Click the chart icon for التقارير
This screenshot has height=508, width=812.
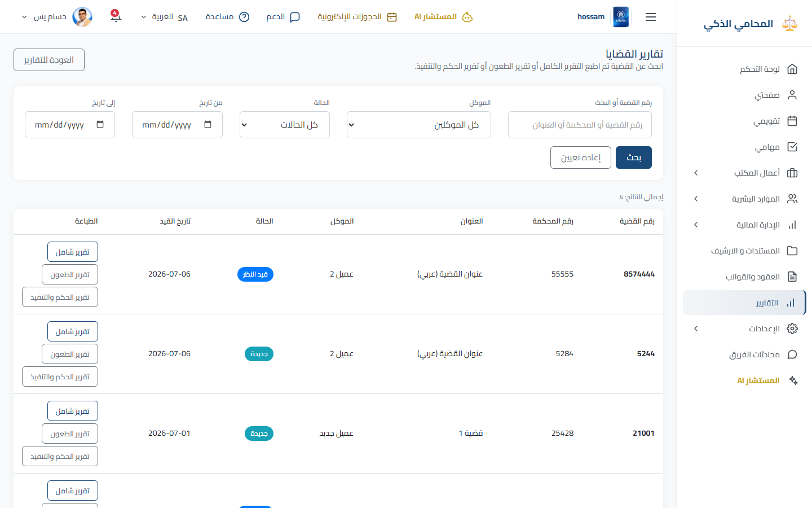coord(791,303)
